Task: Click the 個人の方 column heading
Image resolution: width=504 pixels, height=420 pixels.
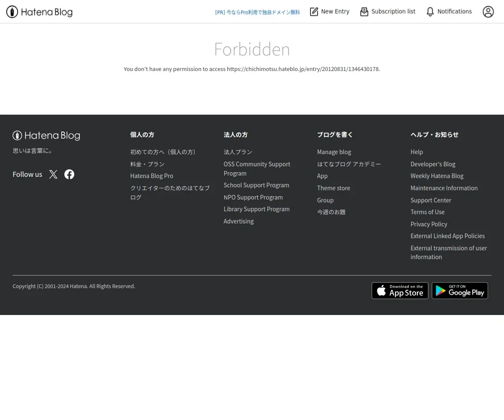Action: 142,135
